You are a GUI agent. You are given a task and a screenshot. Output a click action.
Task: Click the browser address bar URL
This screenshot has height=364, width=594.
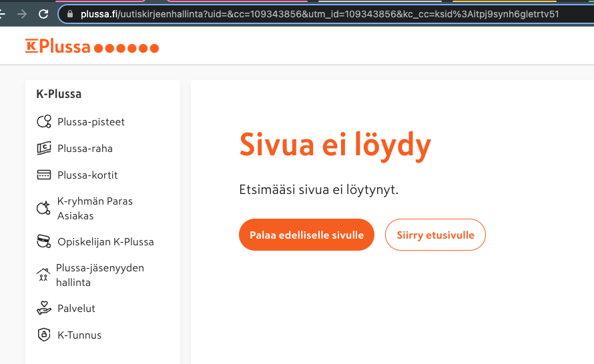click(320, 15)
